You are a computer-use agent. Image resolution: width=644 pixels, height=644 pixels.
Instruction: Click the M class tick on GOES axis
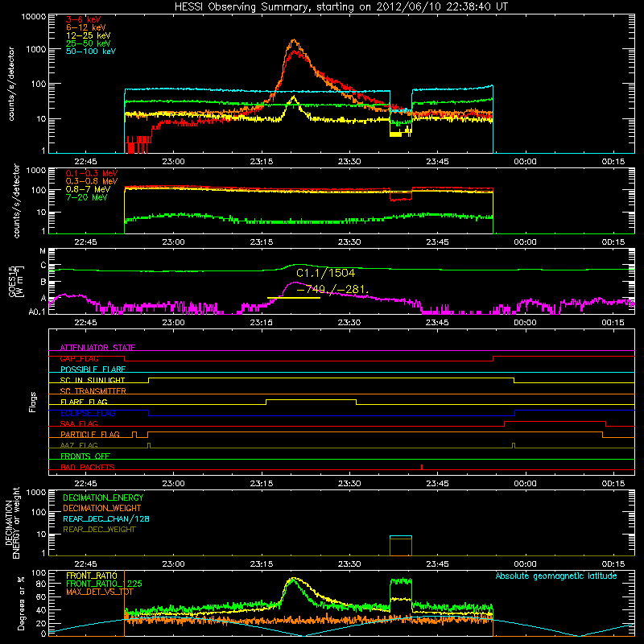click(x=43, y=251)
